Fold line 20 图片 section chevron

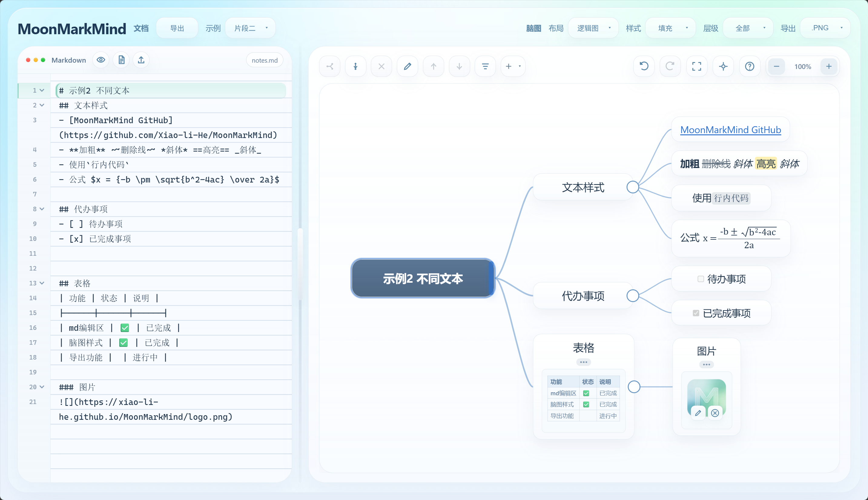point(42,387)
